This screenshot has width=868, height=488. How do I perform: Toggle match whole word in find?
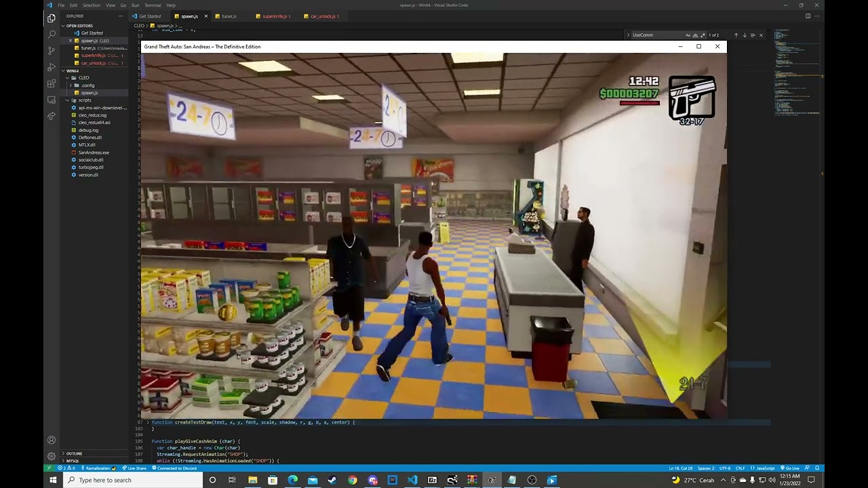pos(694,35)
